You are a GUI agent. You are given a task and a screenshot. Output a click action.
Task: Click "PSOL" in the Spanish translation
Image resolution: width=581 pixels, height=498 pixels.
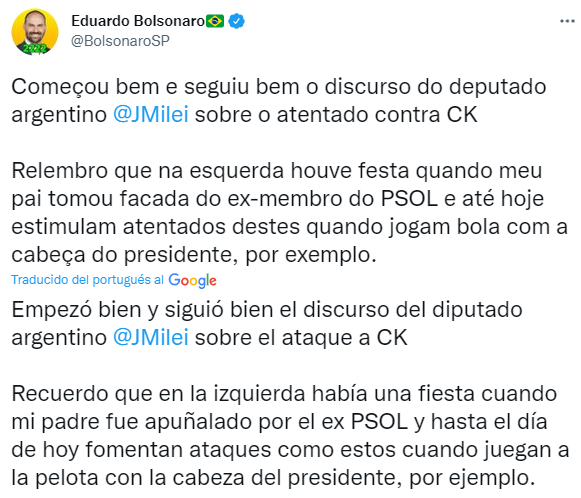(x=379, y=422)
